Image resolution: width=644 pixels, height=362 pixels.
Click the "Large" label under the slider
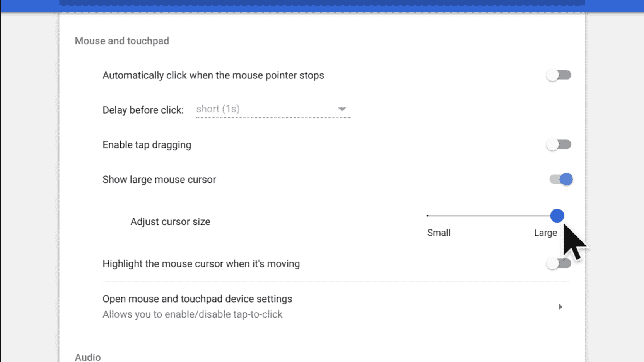[x=545, y=233]
